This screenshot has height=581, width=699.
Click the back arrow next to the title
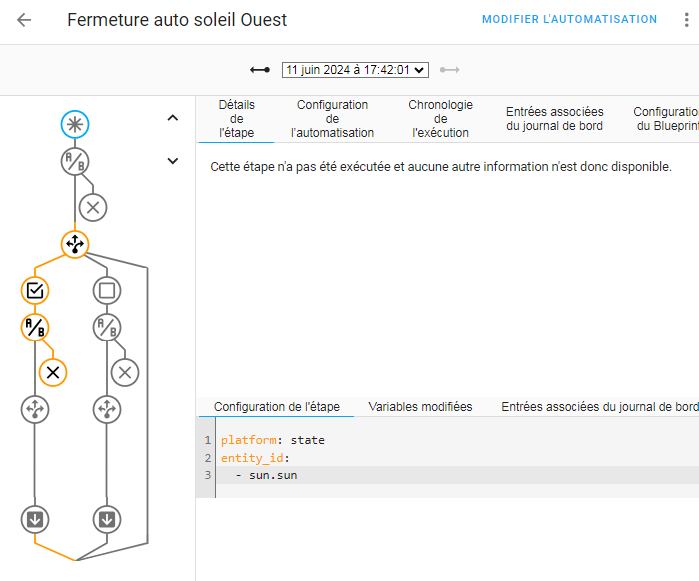(24, 20)
